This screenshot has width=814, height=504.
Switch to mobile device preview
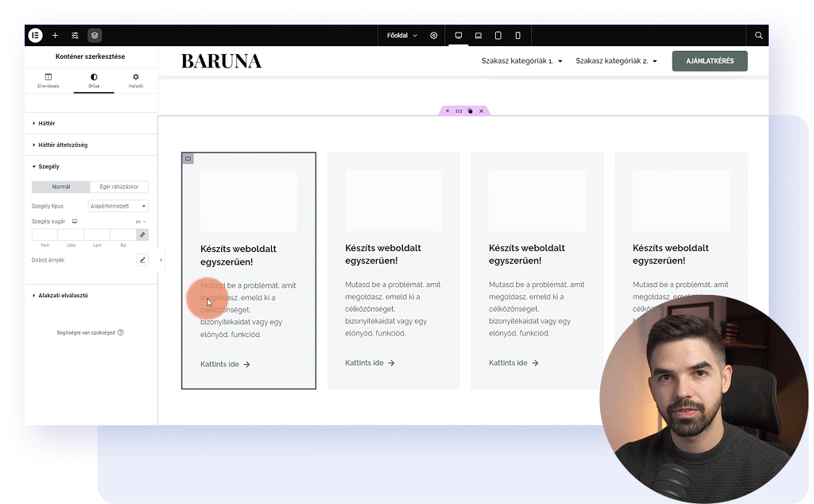[517, 36]
